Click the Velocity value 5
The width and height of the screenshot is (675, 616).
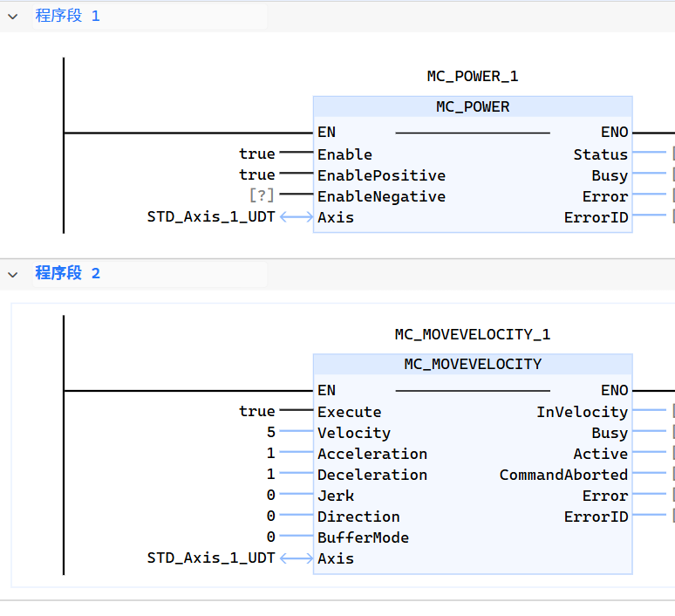(270, 433)
